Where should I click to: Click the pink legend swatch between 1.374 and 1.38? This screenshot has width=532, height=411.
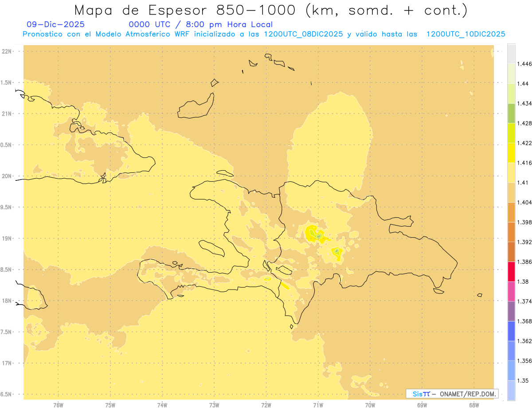[x=511, y=291]
